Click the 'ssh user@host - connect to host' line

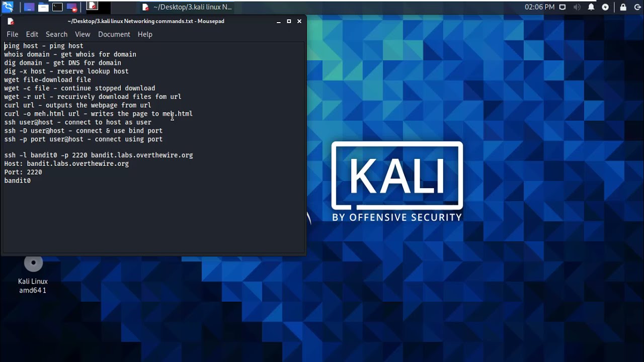[x=77, y=122]
